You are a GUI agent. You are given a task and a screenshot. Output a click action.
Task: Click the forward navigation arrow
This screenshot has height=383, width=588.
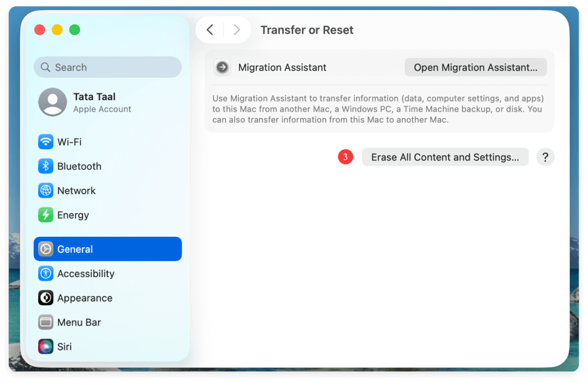coord(237,30)
